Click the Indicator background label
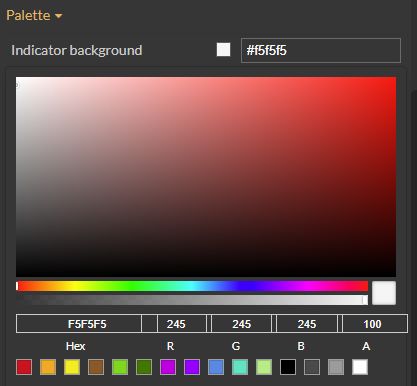The width and height of the screenshot is (417, 386). tap(77, 50)
